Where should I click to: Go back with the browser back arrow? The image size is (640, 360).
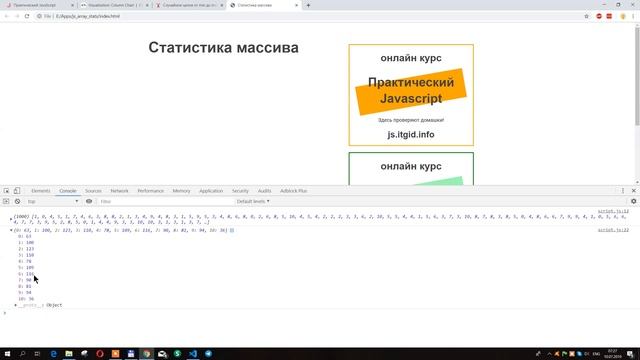(x=7, y=16)
